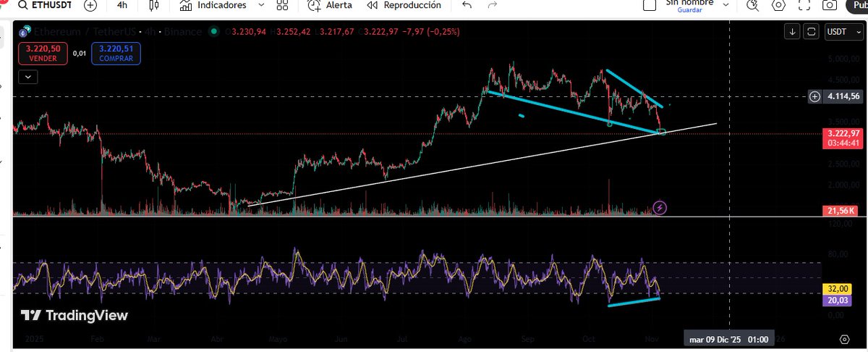The width and height of the screenshot is (868, 352).
Task: Open the ETHUSDT symbol search
Action: (45, 5)
